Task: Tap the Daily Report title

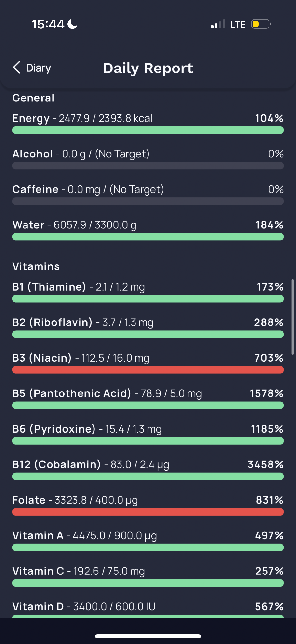Action: [148, 68]
